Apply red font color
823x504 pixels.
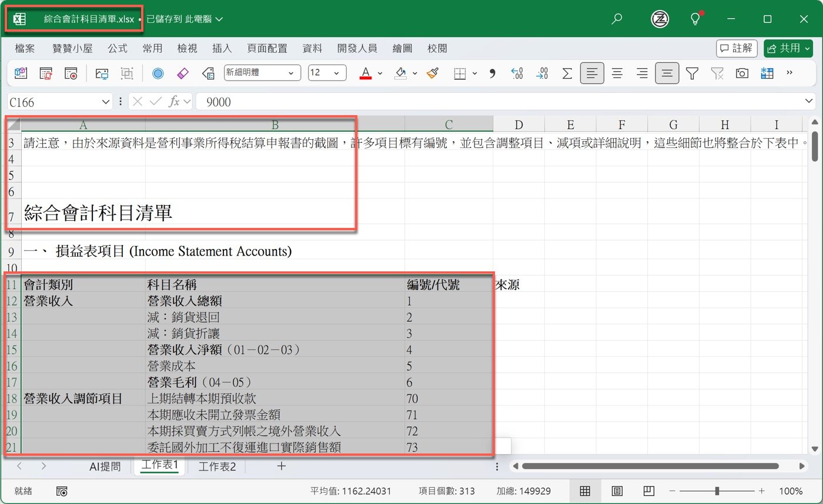[365, 73]
